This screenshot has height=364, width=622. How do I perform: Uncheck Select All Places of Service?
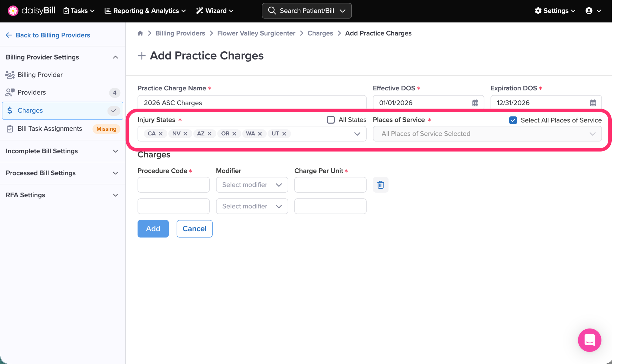pos(513,120)
